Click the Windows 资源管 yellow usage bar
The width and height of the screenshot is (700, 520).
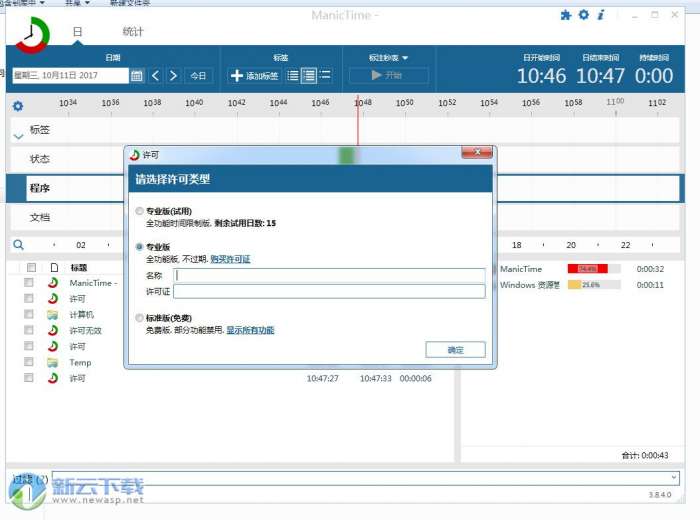tap(574, 285)
